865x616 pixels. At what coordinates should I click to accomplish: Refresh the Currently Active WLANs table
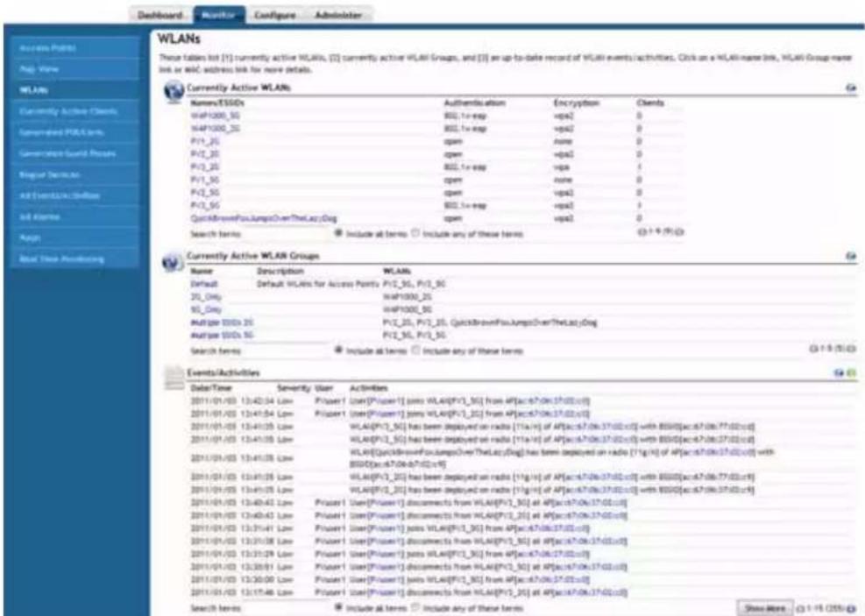(851, 88)
